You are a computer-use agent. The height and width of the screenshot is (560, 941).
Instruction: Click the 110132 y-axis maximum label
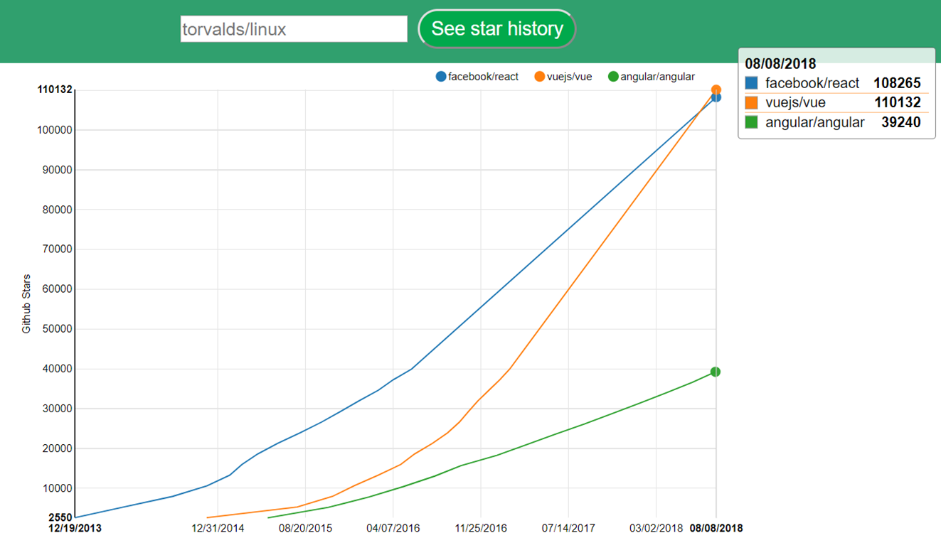(55, 90)
